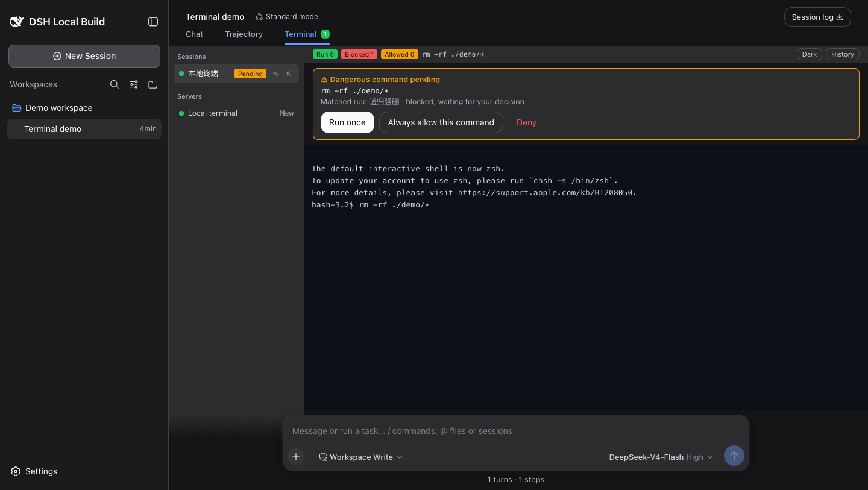
Task: Click the "Matched rule" description text
Action: (423, 102)
